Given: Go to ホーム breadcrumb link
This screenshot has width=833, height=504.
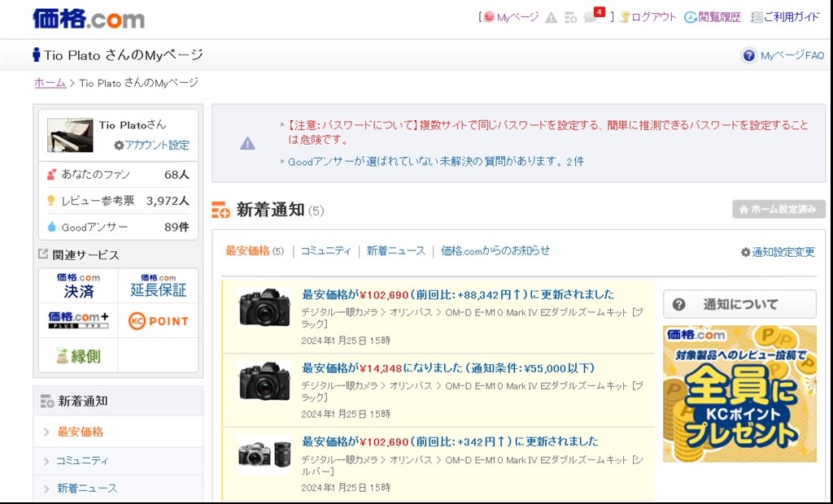Looking at the screenshot, I should pyautogui.click(x=50, y=82).
